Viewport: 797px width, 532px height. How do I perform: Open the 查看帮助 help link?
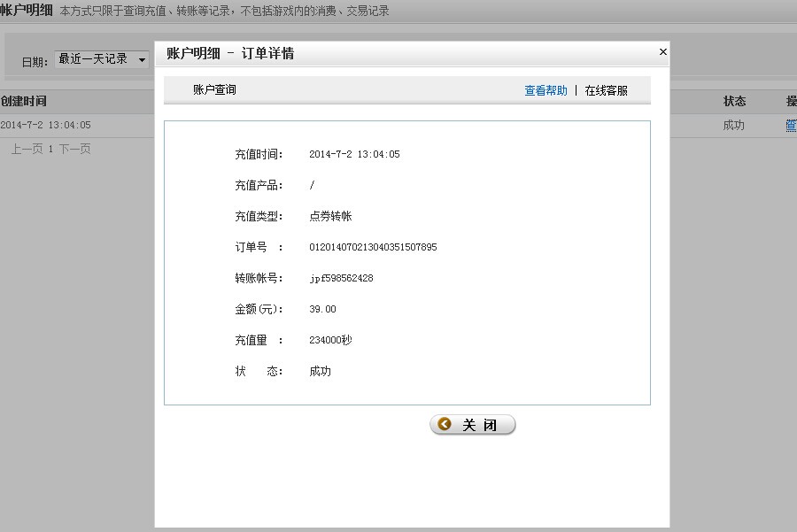[x=546, y=90]
